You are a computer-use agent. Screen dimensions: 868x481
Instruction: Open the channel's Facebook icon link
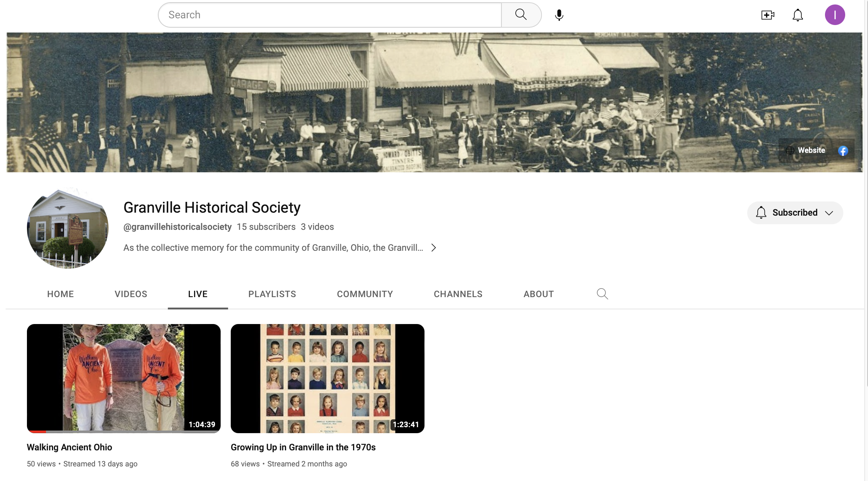coord(843,151)
